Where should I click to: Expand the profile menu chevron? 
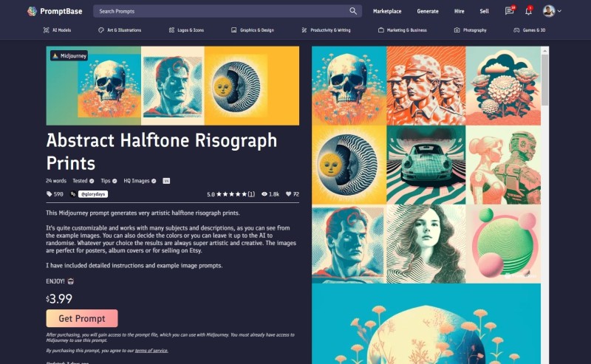coord(559,11)
